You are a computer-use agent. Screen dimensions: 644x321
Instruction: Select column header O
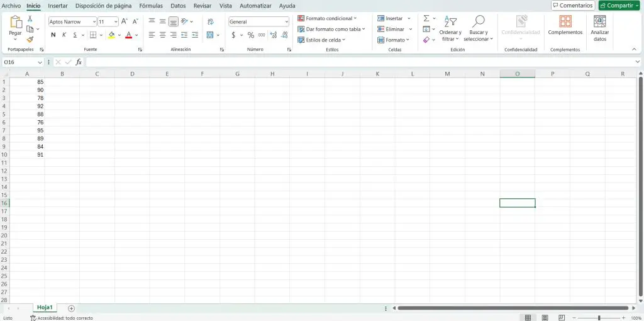pos(517,74)
